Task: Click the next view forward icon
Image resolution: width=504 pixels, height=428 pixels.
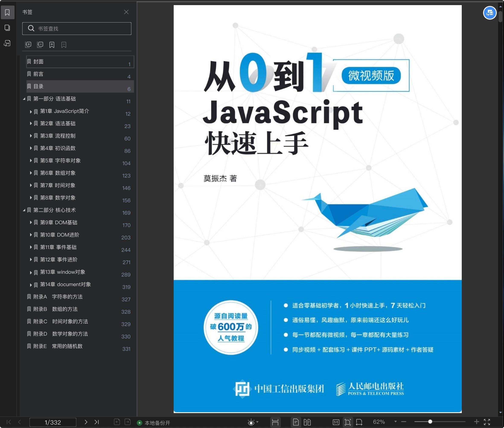Action: pyautogui.click(x=128, y=422)
